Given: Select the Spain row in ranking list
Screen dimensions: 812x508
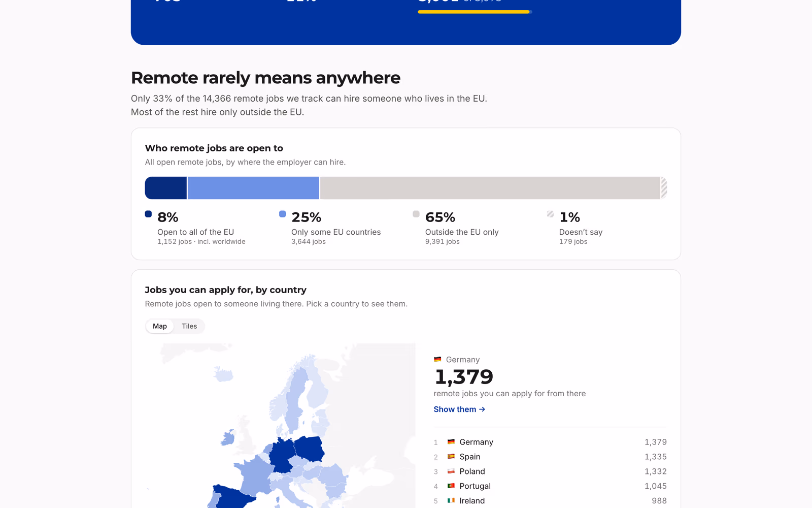Looking at the screenshot, I should point(550,457).
